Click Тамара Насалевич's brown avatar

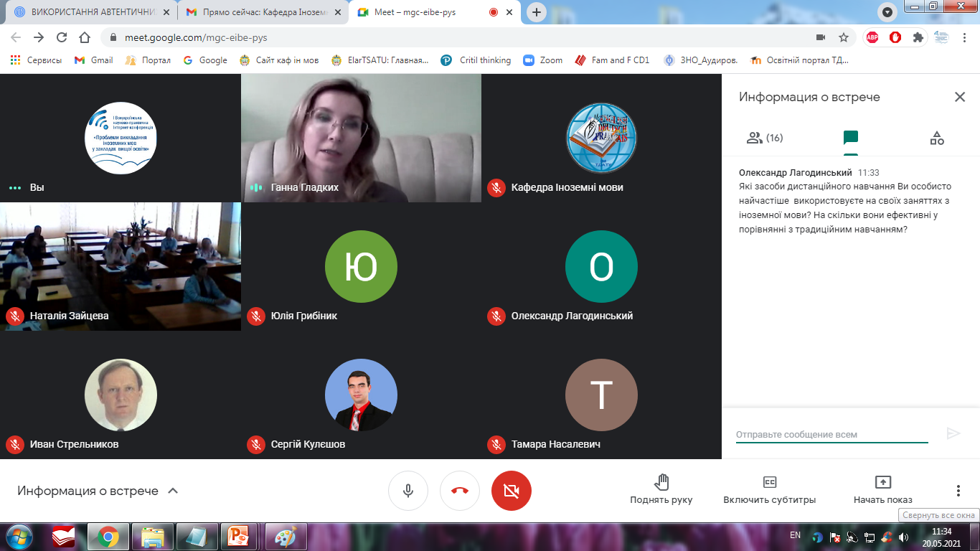click(x=601, y=395)
